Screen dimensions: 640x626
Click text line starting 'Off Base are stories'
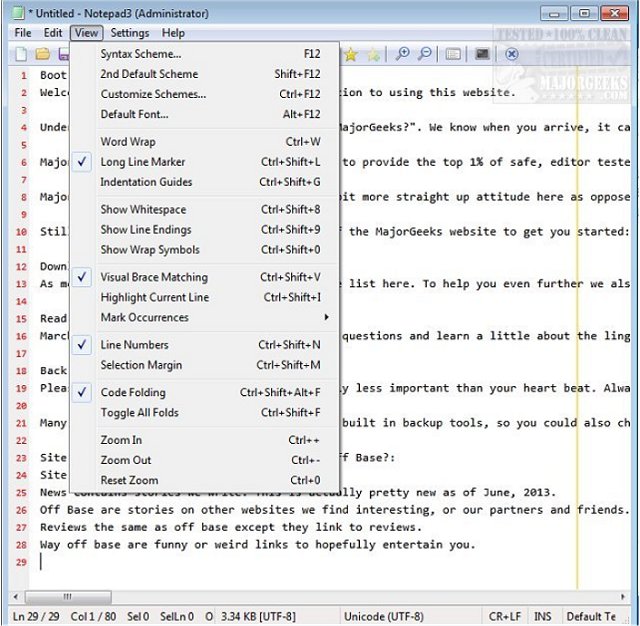coord(334,510)
